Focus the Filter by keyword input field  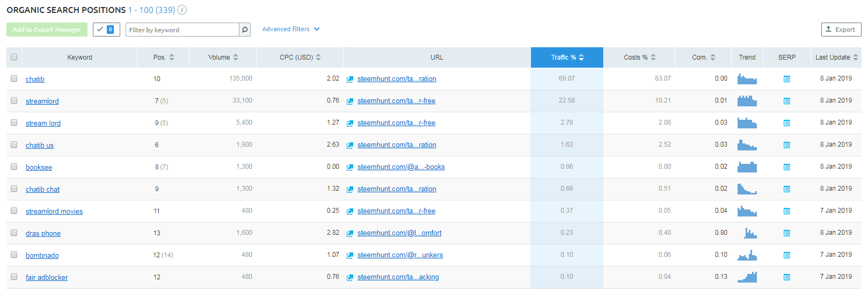[x=183, y=30]
